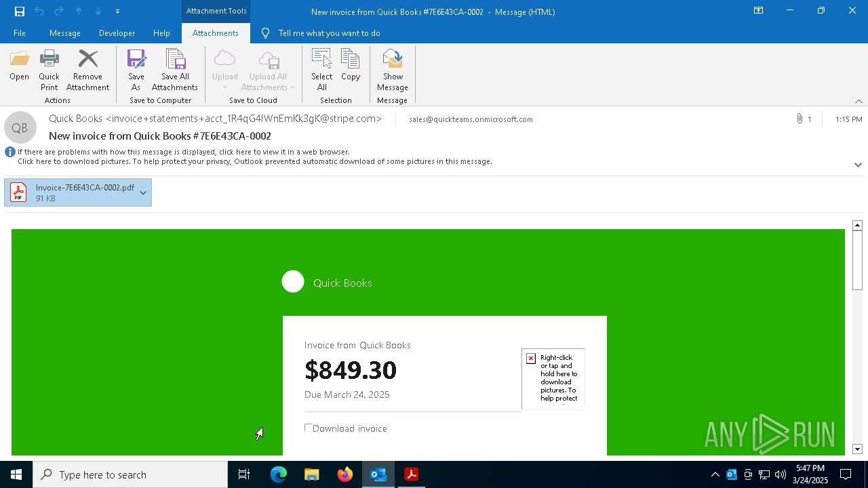The image size is (868, 488).
Task: Click the network icon in the system tray
Action: (x=764, y=474)
